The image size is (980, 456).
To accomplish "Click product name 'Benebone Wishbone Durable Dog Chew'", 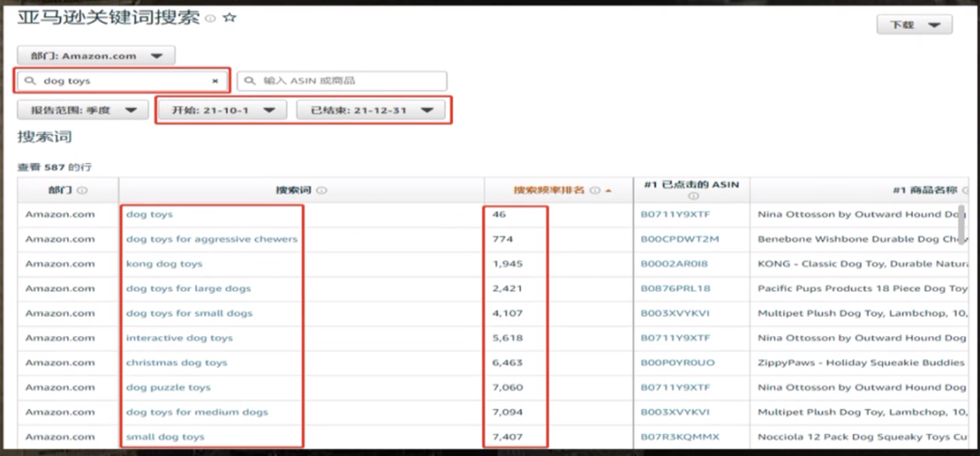I will coord(862,239).
